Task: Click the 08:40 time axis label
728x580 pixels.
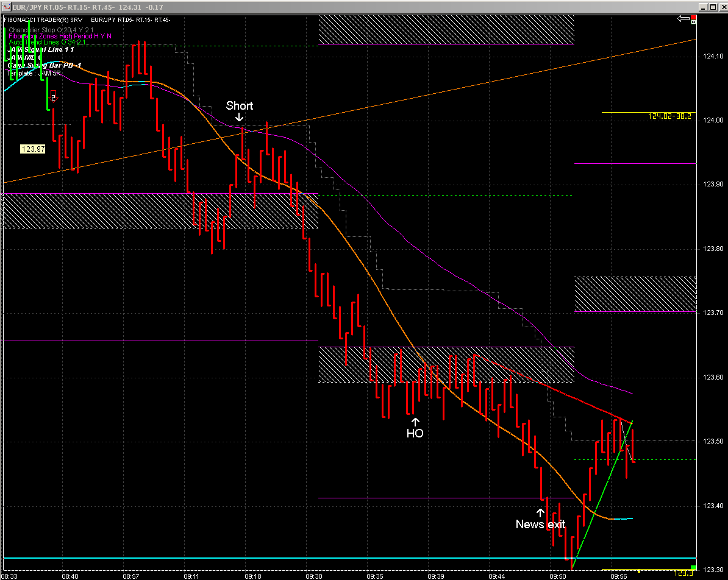Action: coord(70,576)
